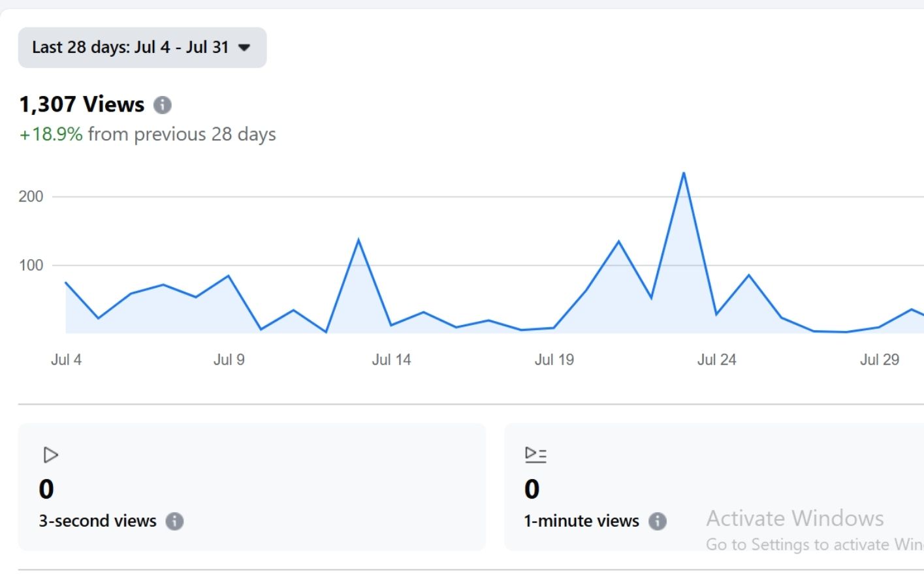Image resolution: width=924 pixels, height=575 pixels.
Task: Click the info icon beside 3-second views
Action: tap(174, 521)
